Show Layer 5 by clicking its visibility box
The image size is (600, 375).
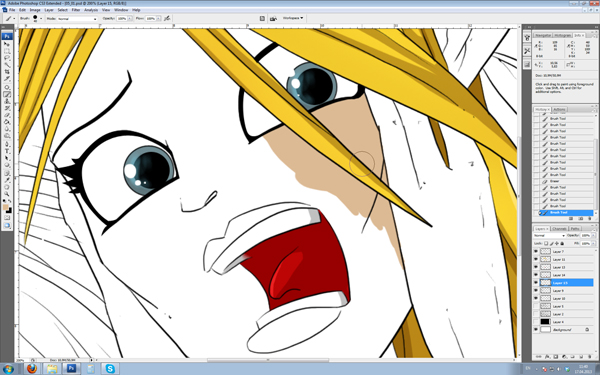tap(536, 306)
